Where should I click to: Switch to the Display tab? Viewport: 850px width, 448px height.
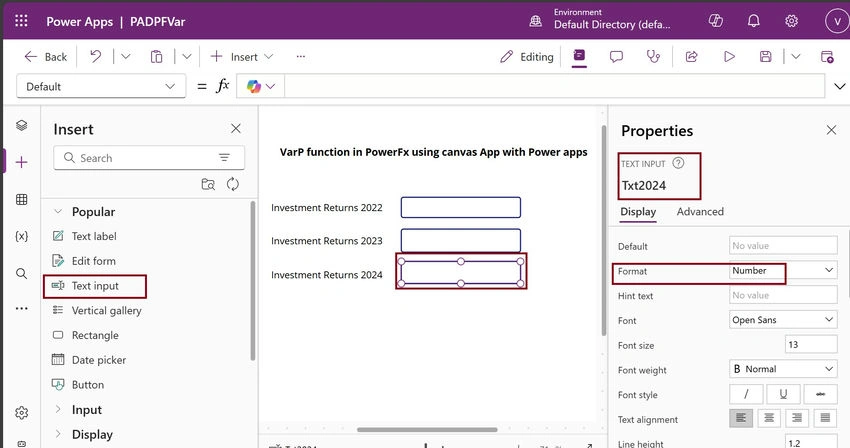pyautogui.click(x=638, y=212)
